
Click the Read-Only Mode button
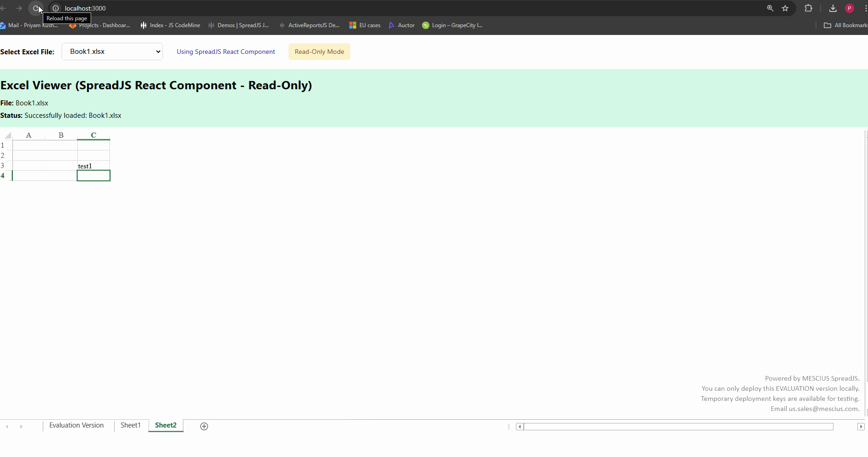click(x=319, y=52)
